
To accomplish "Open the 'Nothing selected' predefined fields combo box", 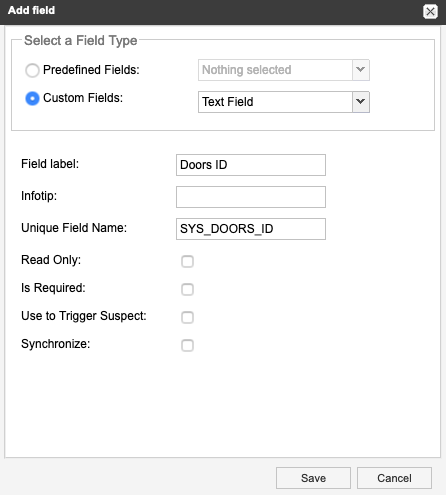I will point(284,70).
